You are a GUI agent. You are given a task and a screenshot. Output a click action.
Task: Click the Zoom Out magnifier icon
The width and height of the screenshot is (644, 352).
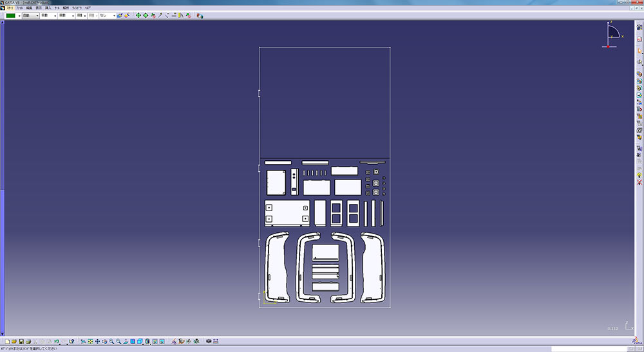coord(118,341)
